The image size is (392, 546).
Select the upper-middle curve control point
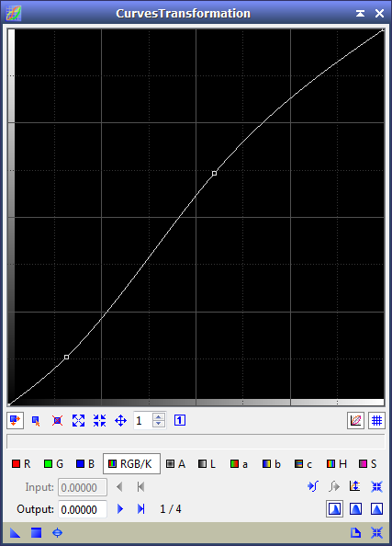215,173
